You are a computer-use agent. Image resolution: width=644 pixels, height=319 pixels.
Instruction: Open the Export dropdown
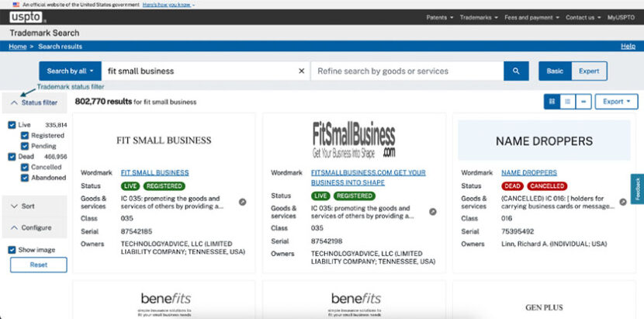click(x=617, y=102)
